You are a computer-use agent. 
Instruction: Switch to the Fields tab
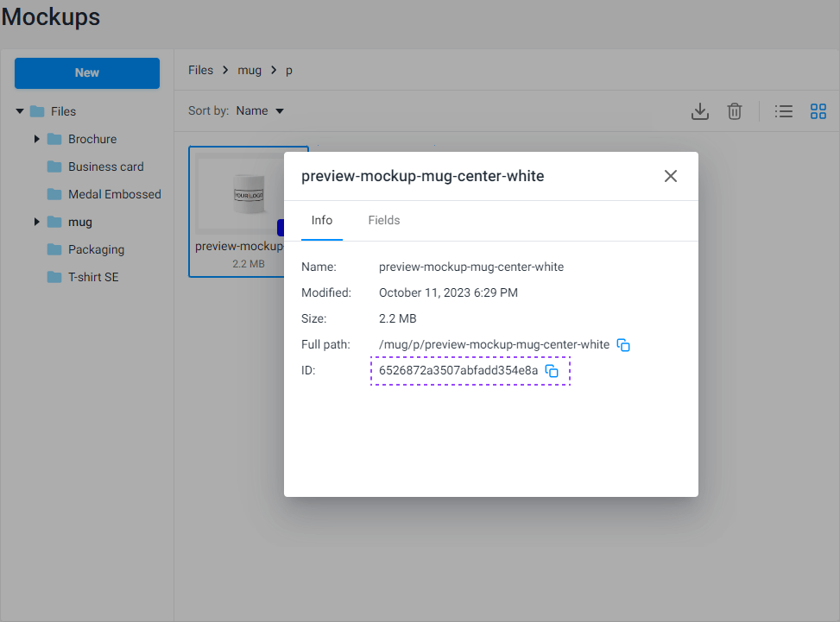pyautogui.click(x=384, y=221)
